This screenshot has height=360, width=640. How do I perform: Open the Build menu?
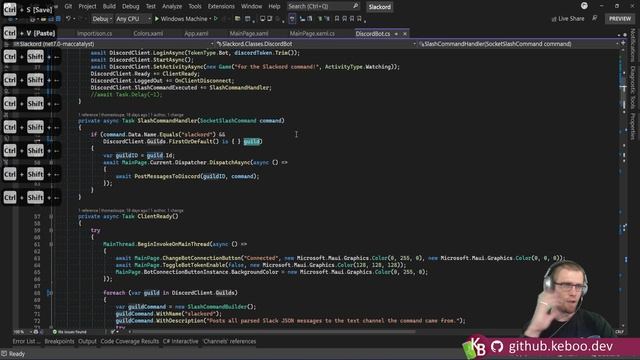coord(109,7)
